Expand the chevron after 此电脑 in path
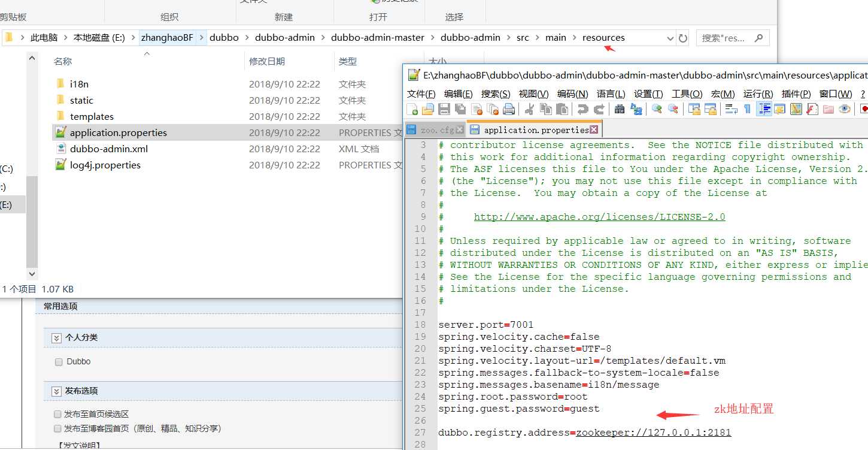The width and height of the screenshot is (868, 450). coord(66,38)
